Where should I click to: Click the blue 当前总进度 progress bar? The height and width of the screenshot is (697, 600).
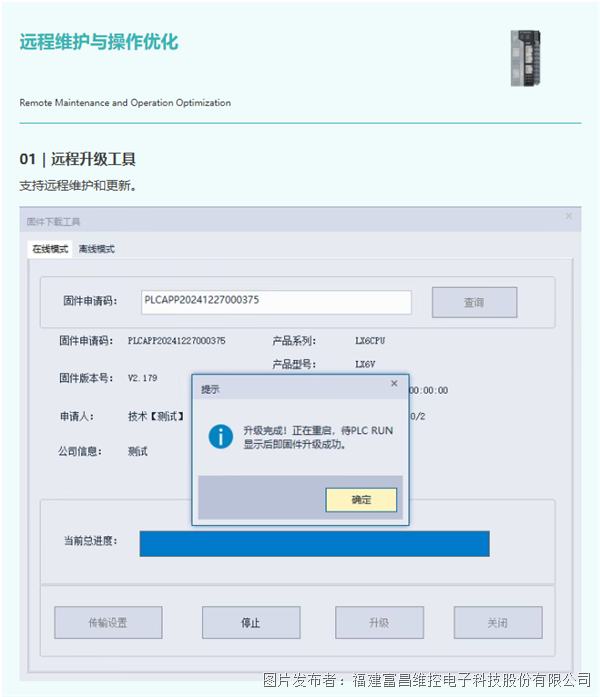click(x=314, y=543)
